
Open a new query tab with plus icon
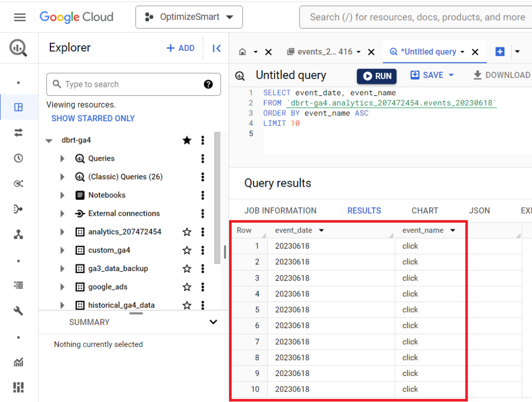pyautogui.click(x=500, y=51)
